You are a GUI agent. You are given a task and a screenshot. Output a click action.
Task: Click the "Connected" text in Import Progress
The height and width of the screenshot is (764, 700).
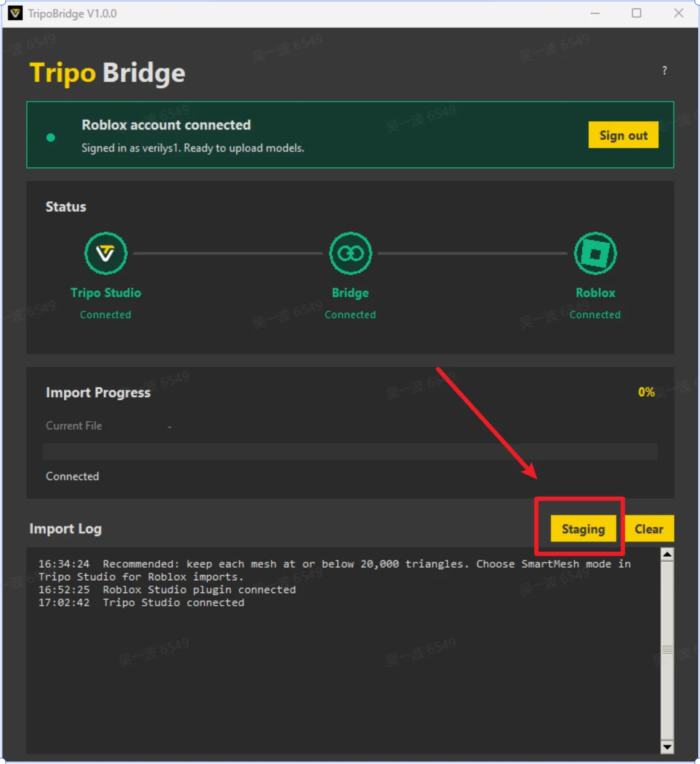72,476
